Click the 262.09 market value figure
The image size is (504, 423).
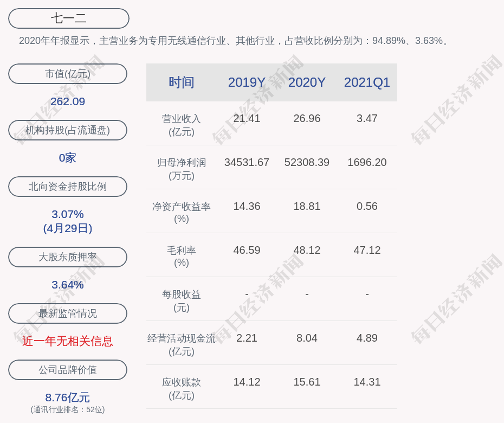click(68, 101)
